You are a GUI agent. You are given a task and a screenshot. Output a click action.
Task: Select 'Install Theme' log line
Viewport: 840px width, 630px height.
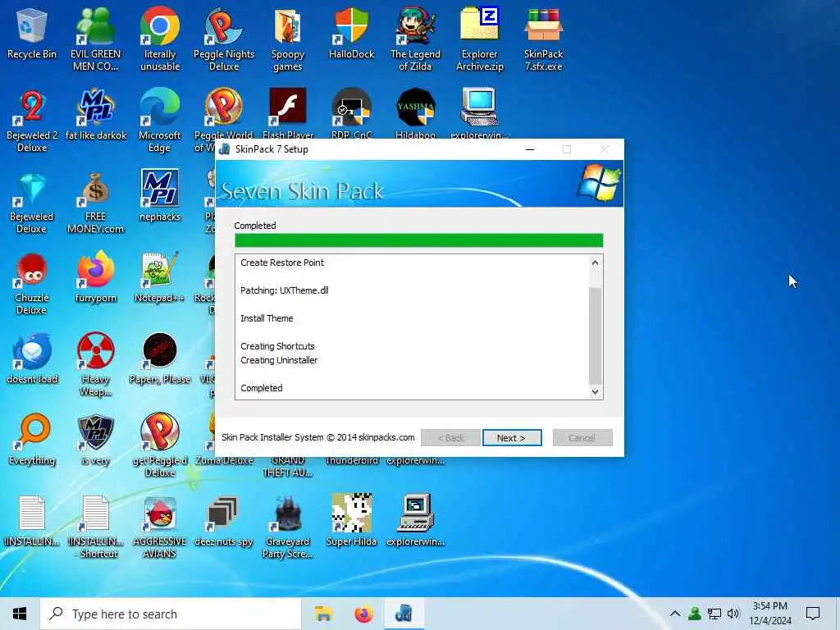[x=267, y=318]
